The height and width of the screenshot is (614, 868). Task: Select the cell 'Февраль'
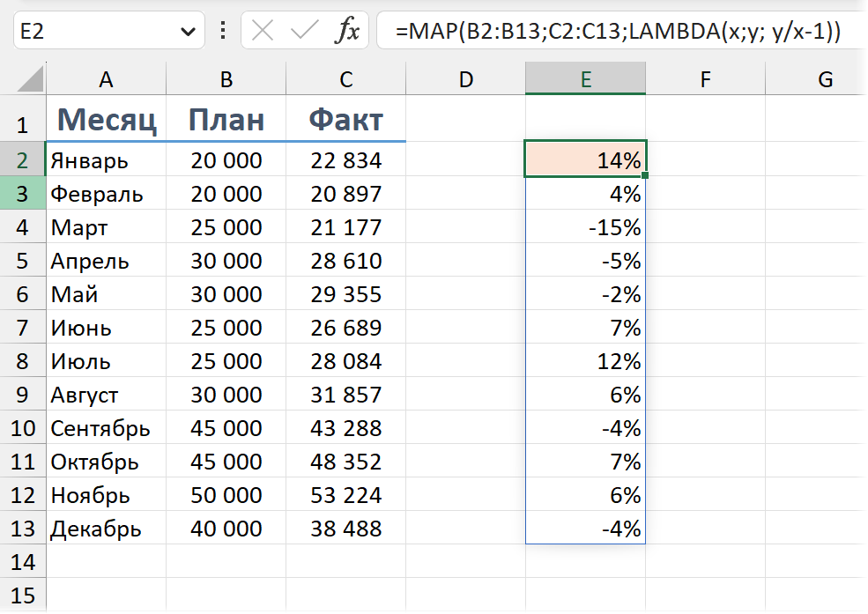(x=107, y=194)
